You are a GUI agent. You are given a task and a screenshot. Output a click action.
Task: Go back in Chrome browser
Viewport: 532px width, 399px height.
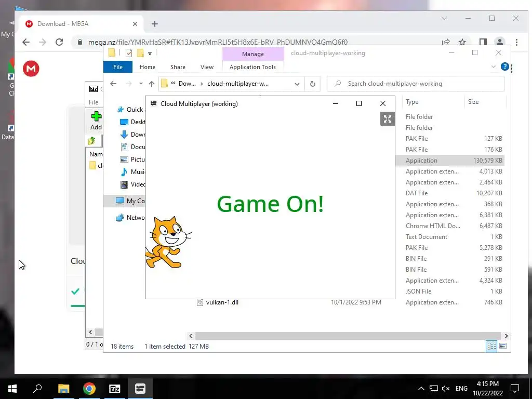click(x=26, y=42)
